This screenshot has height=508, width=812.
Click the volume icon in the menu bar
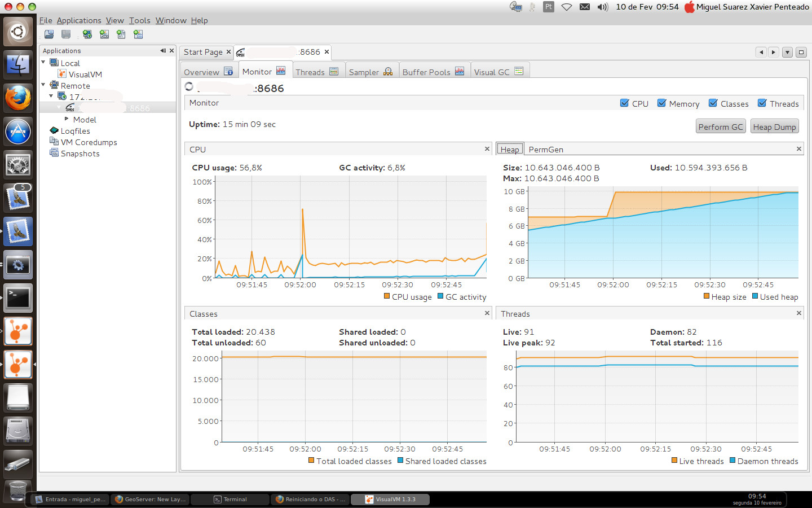click(603, 7)
